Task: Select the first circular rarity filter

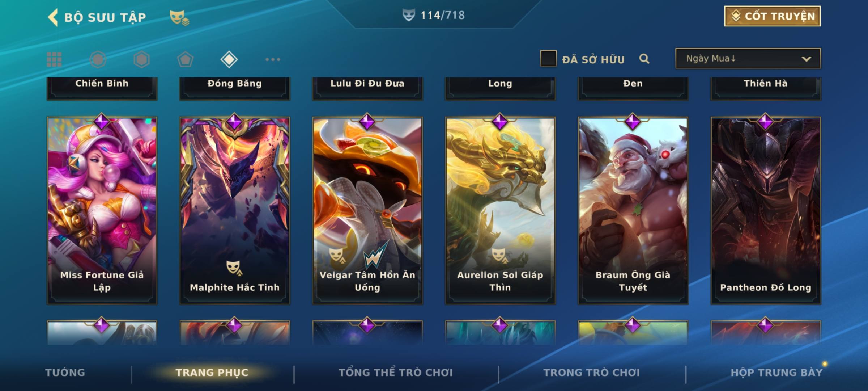Action: 98,59
